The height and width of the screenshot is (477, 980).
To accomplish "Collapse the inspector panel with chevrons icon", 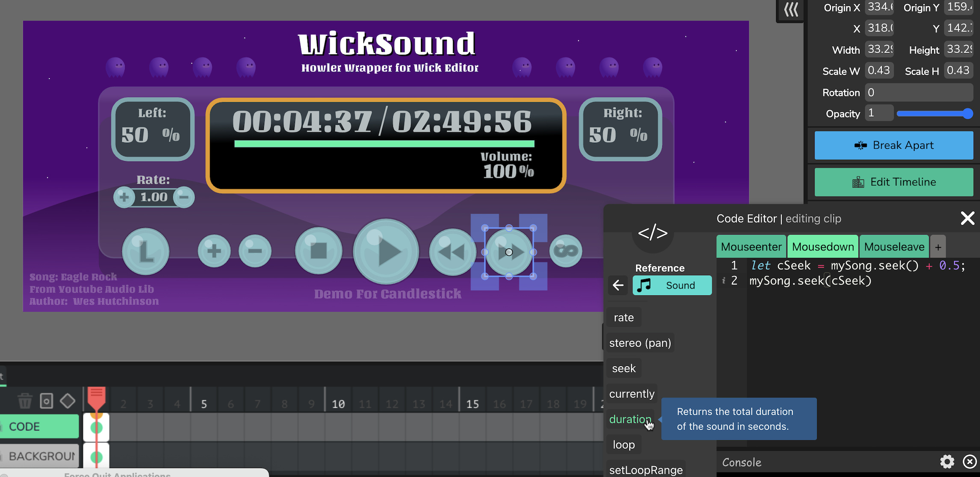I will [791, 9].
